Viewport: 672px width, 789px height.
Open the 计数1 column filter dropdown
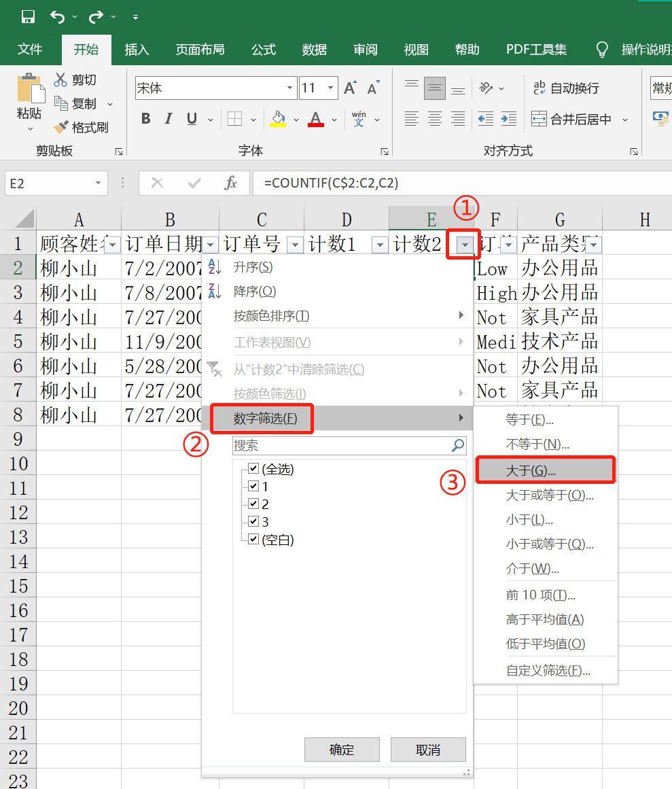(x=381, y=245)
